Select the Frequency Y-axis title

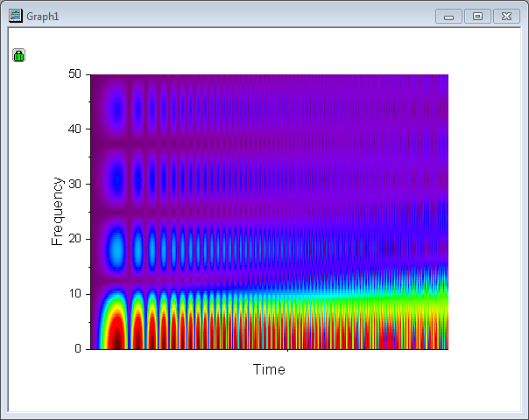tap(58, 211)
